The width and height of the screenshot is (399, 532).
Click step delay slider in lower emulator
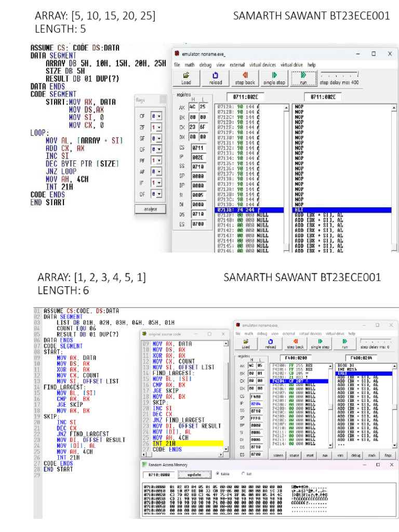377,341
